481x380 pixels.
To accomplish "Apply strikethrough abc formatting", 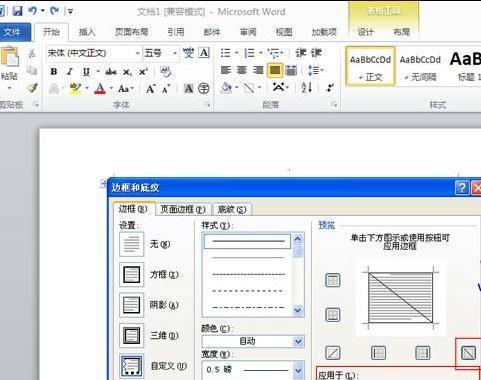I will point(111,72).
